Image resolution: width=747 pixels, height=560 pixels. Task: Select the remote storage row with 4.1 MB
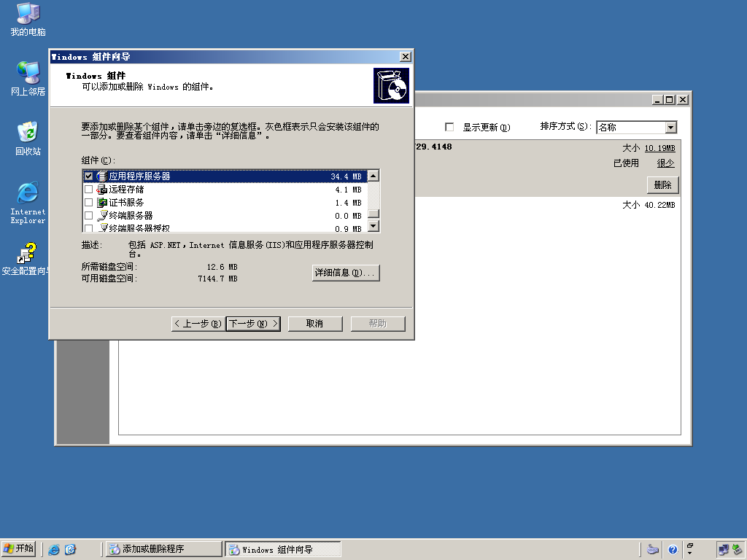point(225,190)
